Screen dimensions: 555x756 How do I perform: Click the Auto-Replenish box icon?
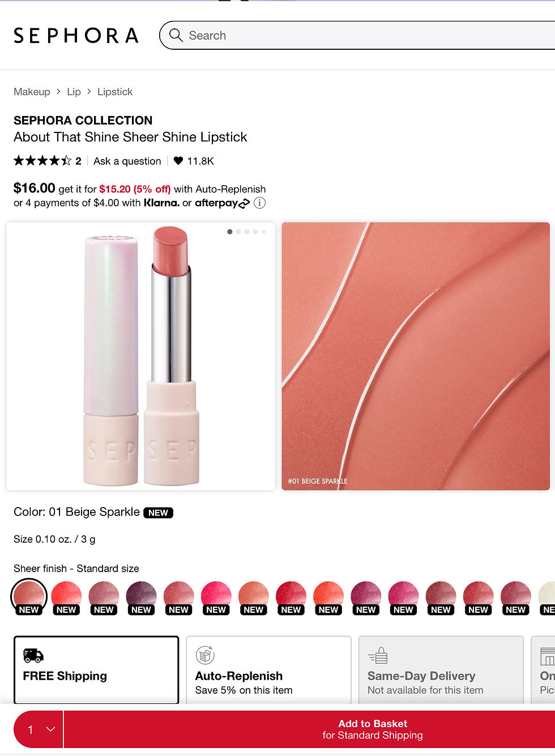pyautogui.click(x=205, y=655)
